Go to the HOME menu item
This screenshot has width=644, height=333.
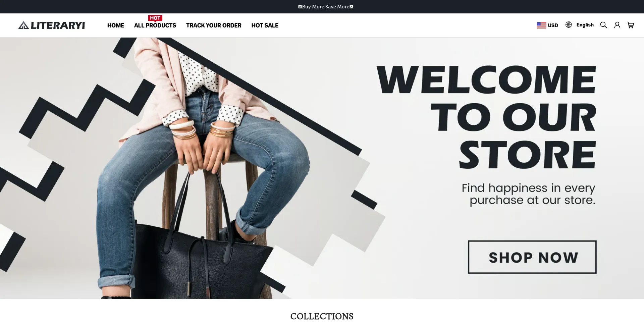tap(116, 25)
